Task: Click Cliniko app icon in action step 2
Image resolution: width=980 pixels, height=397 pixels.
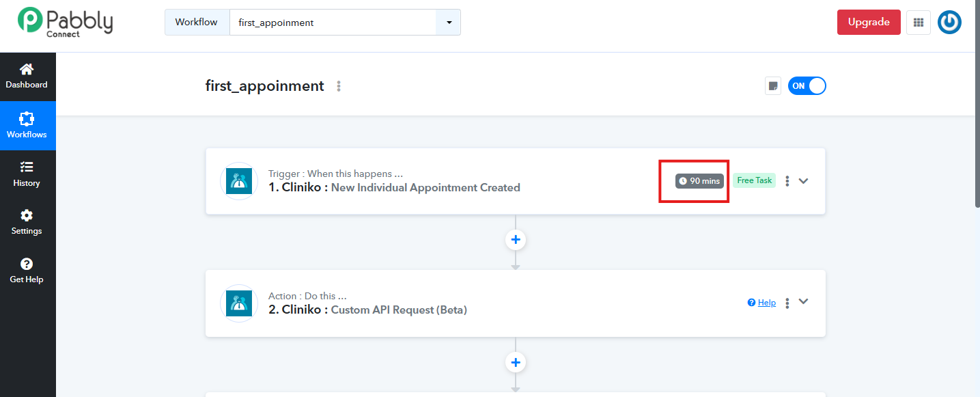Action: coord(239,303)
